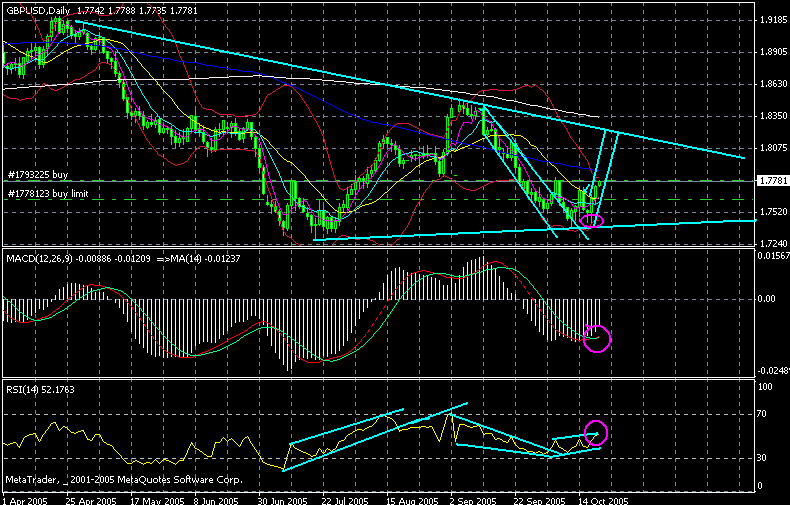Click the 2 Sep 2005 date label

click(x=473, y=500)
